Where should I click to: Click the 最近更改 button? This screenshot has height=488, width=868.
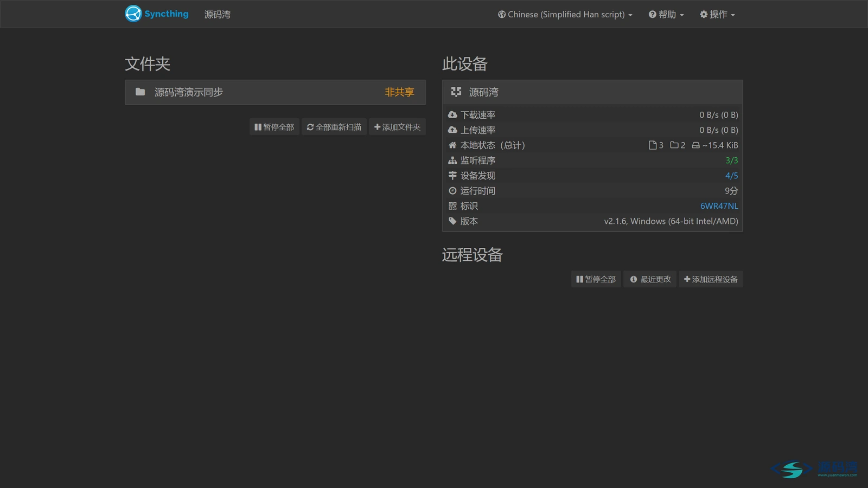pyautogui.click(x=649, y=279)
